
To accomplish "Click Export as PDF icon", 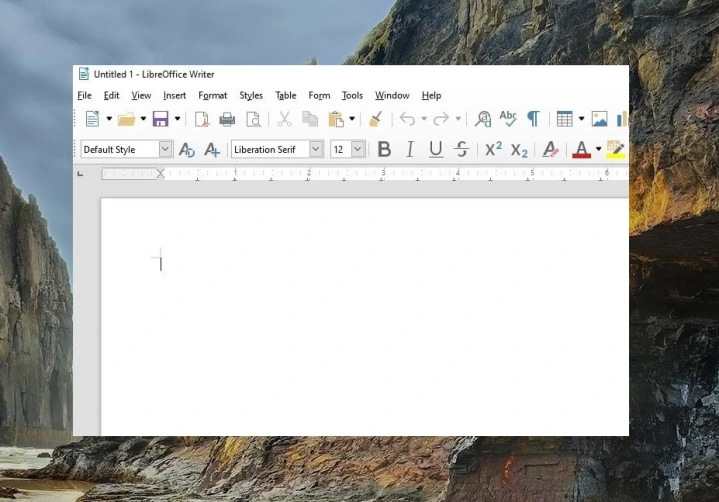I will point(202,119).
